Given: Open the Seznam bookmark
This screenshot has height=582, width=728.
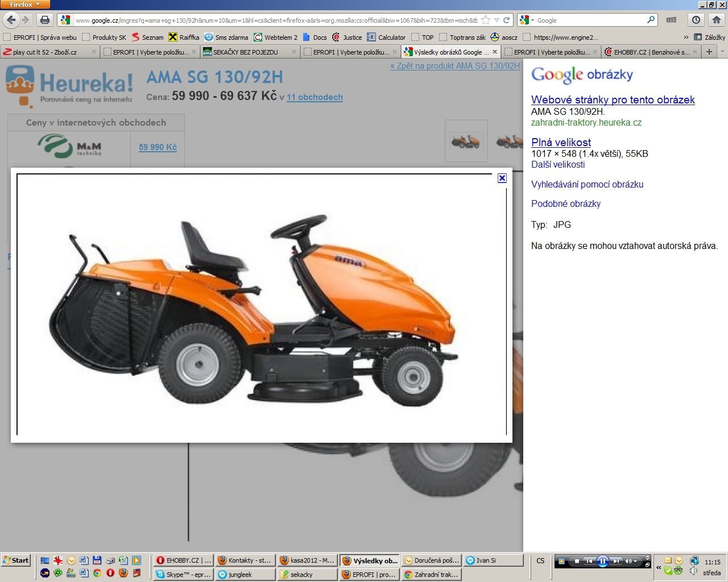Looking at the screenshot, I should coord(147,37).
